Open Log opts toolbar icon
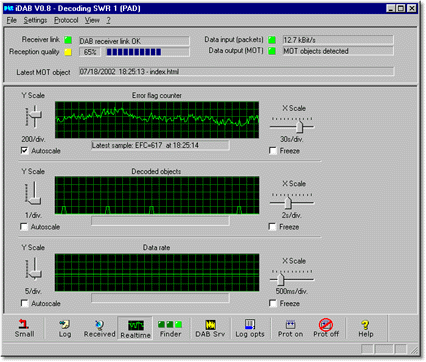 coord(250,328)
